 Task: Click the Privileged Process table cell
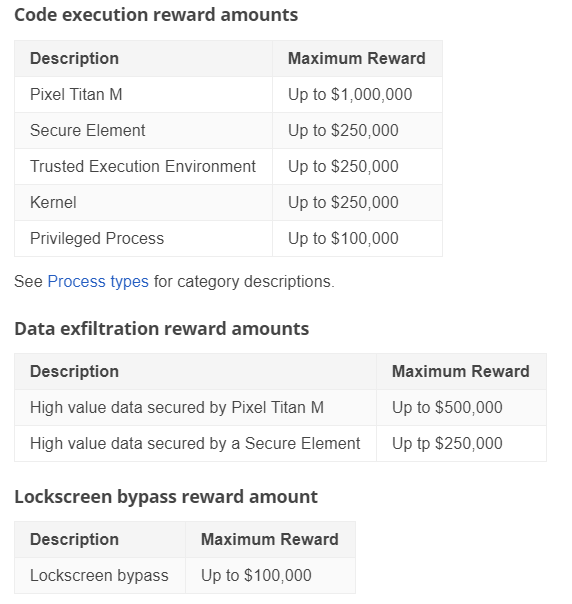tap(143, 238)
